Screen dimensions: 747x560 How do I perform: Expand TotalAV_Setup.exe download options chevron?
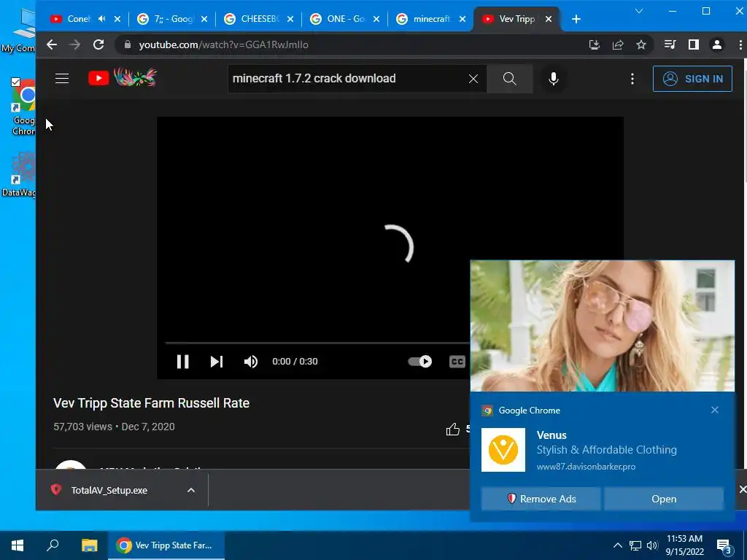pyautogui.click(x=191, y=491)
